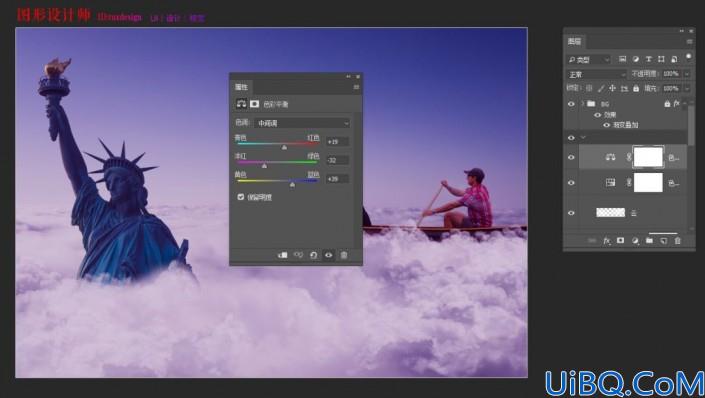Viewport: 705px width, 398px height.
Task: Delete layer with Layers trash icon
Action: [x=678, y=241]
